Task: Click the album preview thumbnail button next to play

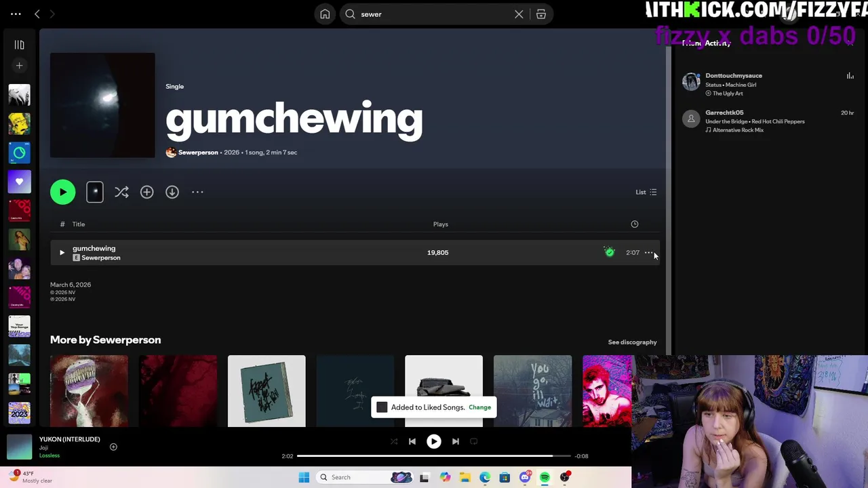Action: pyautogui.click(x=95, y=192)
